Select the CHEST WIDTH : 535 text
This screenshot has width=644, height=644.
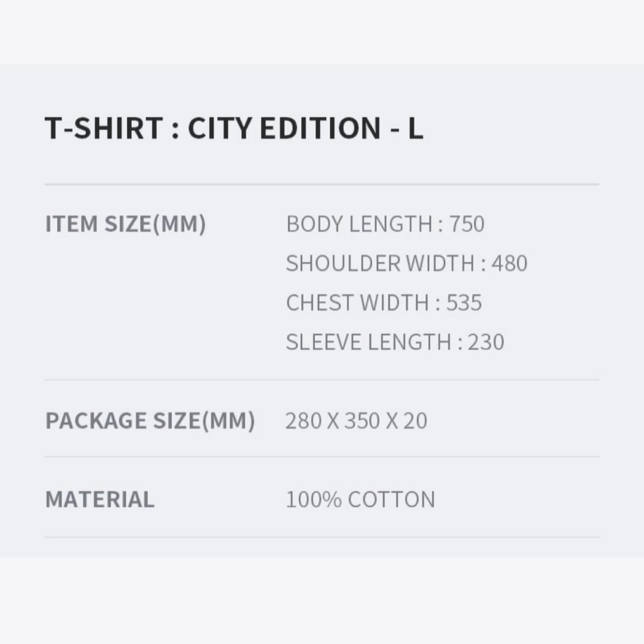point(384,303)
